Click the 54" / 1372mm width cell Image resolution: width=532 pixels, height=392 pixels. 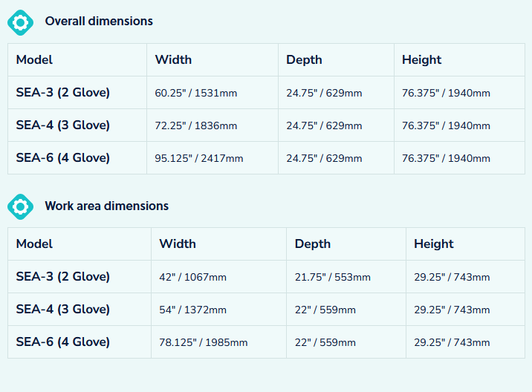click(x=193, y=310)
